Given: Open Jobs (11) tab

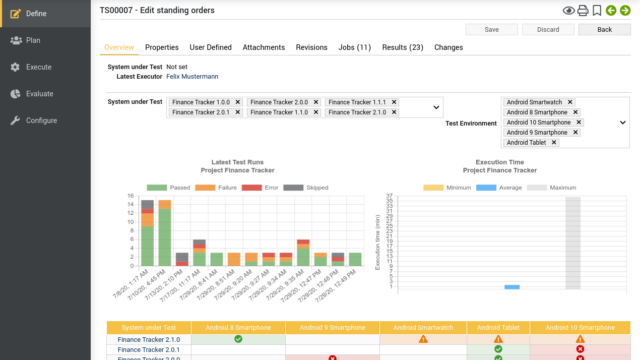Looking at the screenshot, I should coord(355,47).
